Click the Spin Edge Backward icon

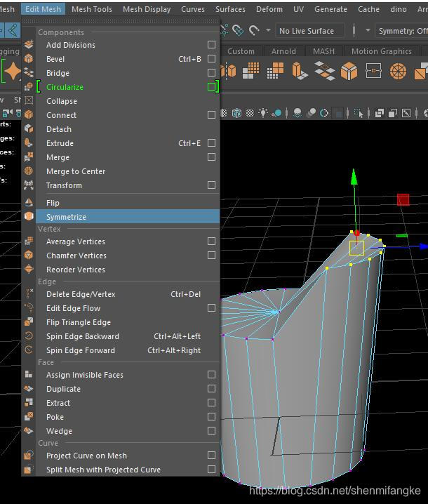[x=29, y=336]
